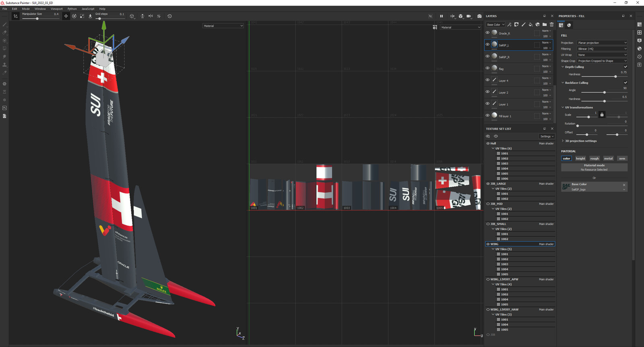Add a fill layer with bucket icon
644x347 pixels.
tap(530, 25)
